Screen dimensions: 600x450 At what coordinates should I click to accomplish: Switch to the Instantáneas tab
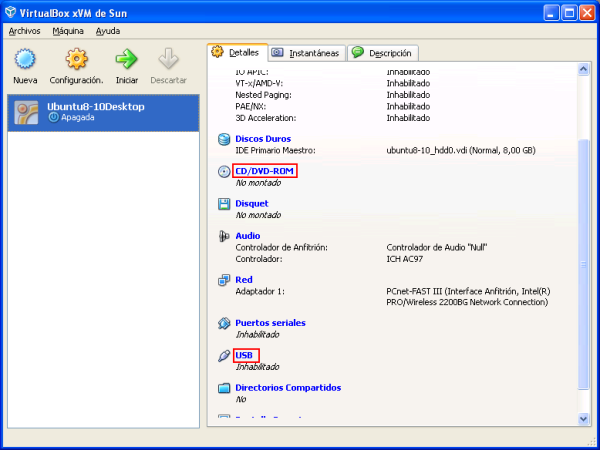pos(306,53)
